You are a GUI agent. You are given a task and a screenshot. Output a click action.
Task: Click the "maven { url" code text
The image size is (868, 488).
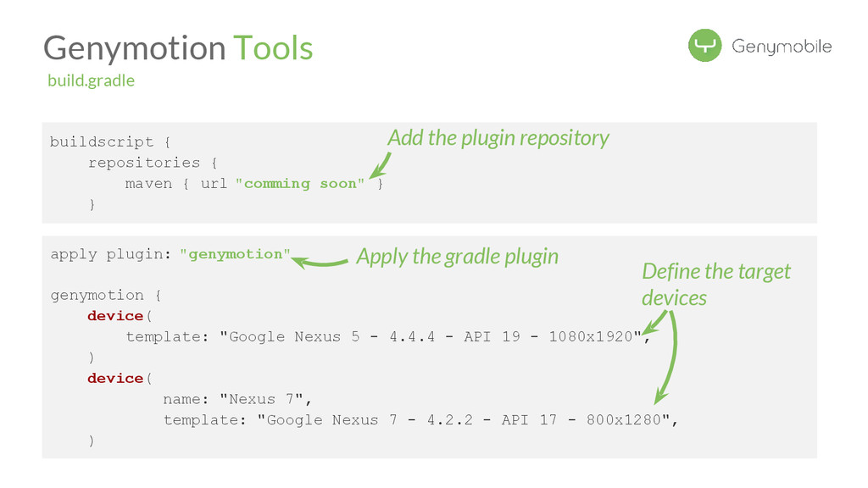pos(176,184)
